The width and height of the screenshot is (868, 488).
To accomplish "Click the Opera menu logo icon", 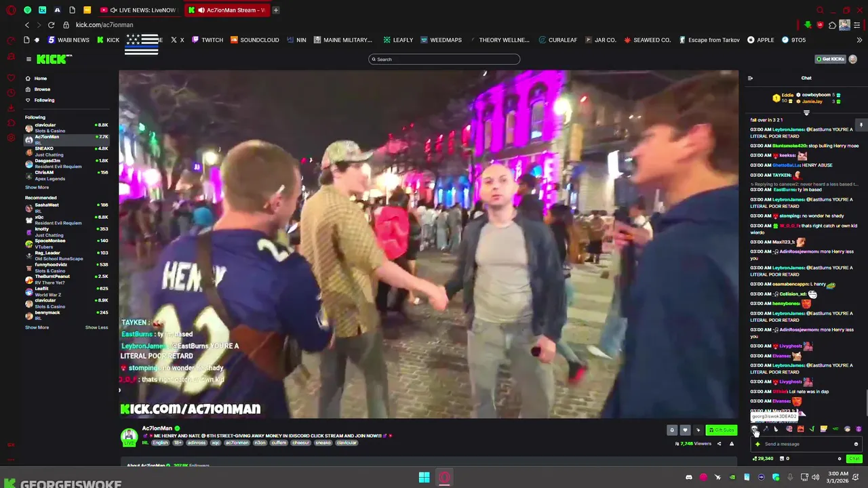I will tap(11, 10).
